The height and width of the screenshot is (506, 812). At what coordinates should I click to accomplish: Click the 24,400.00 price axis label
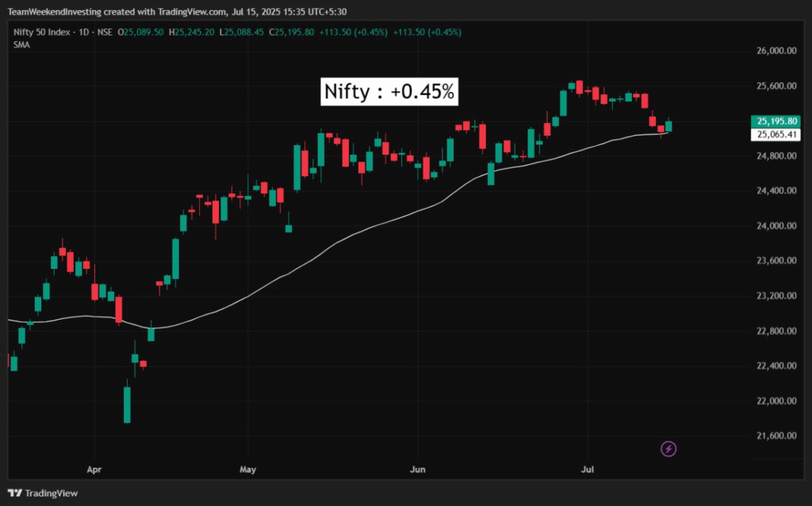[x=776, y=190]
